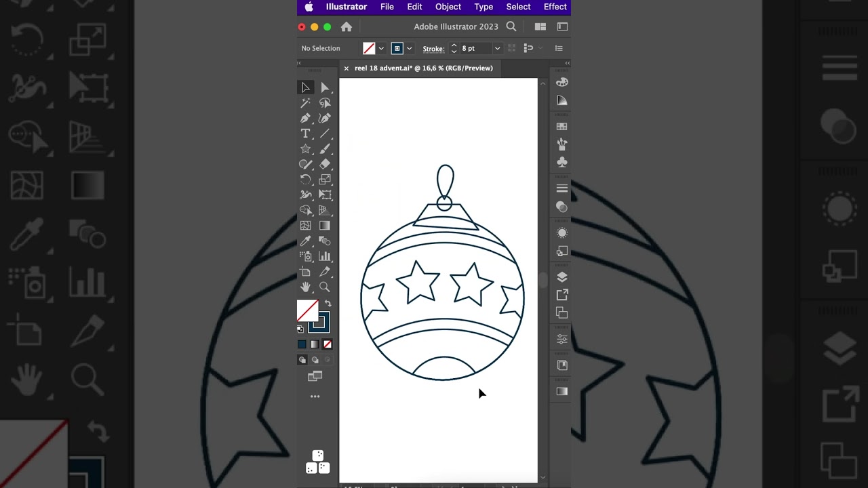
Task: Enable Draw Behind mode
Action: pyautogui.click(x=315, y=360)
